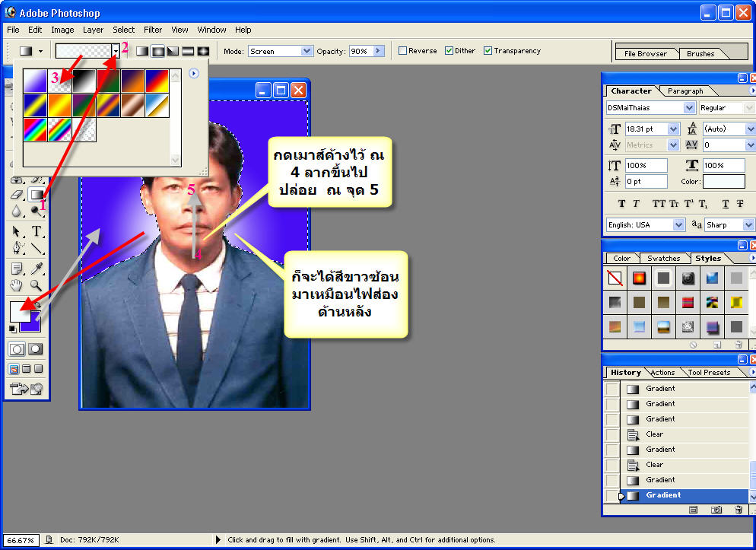This screenshot has width=756, height=550.
Task: Select Full Screen Mode button
Action: tap(39, 369)
